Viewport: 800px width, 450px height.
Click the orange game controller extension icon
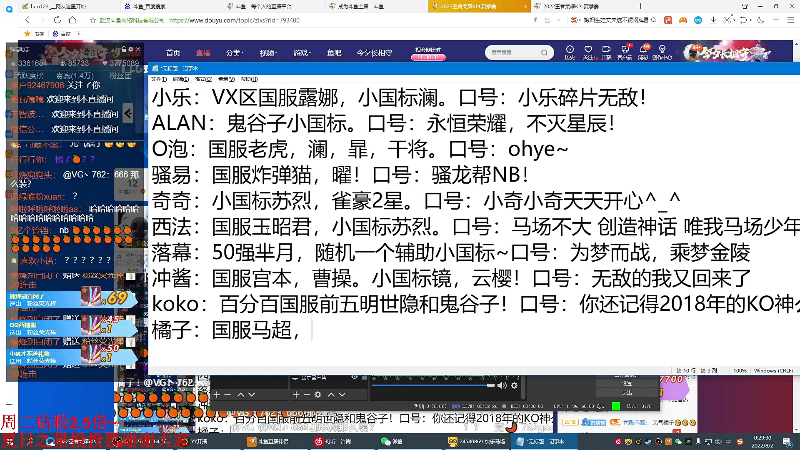pyautogui.click(x=683, y=20)
